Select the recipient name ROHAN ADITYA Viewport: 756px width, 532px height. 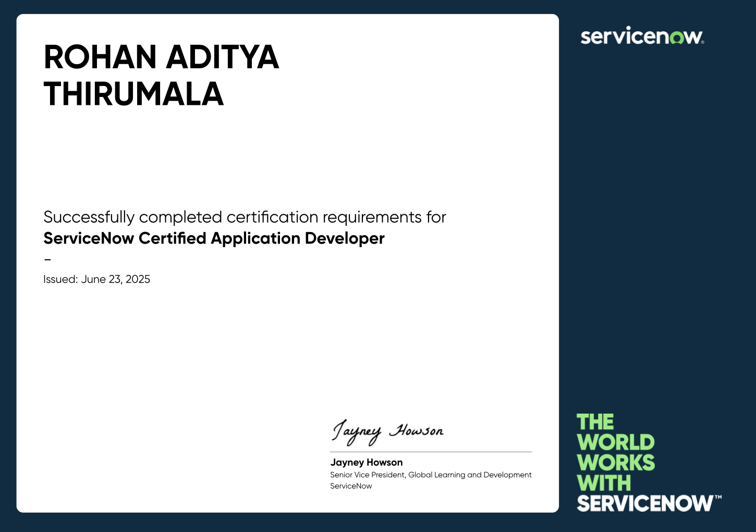coord(162,57)
